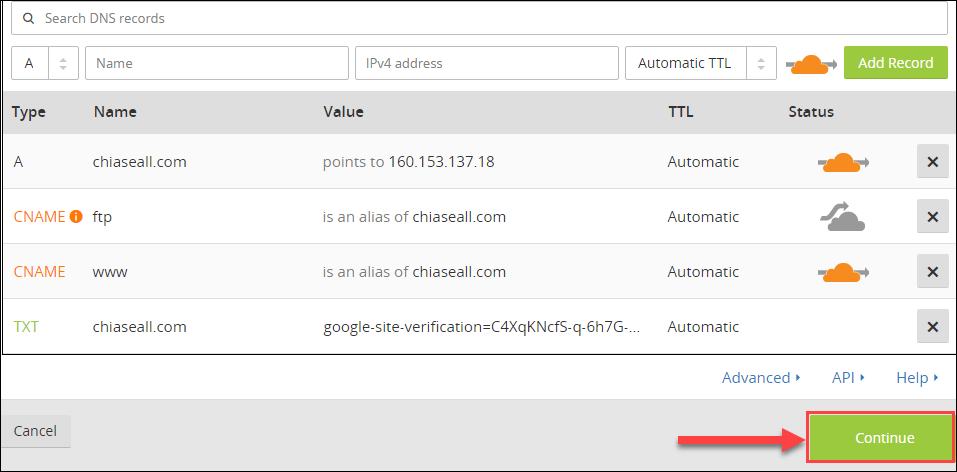Click the ftp alias value chiaseall.com
957x472 pixels.
pos(459,217)
